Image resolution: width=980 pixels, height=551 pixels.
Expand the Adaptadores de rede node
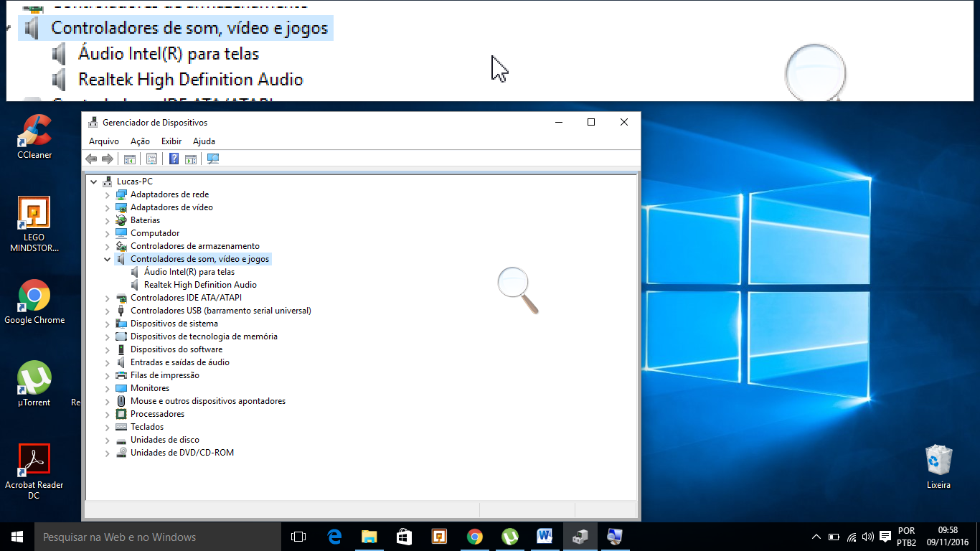point(108,194)
